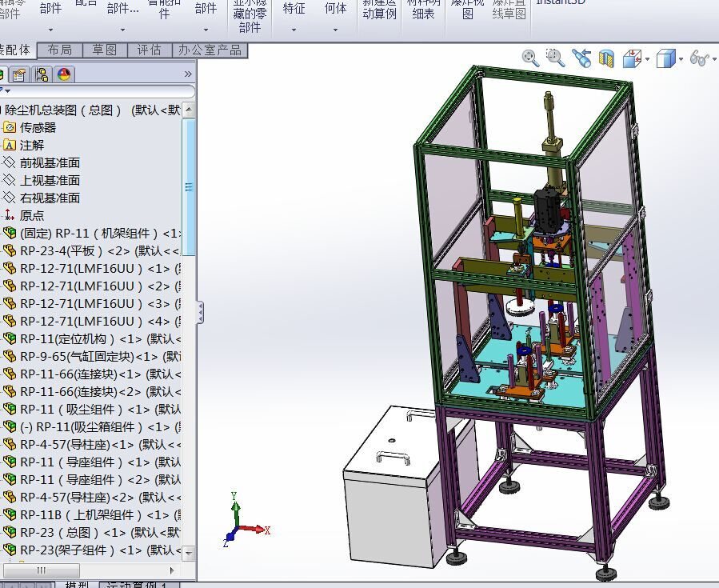The width and height of the screenshot is (719, 588).
Task: Click the Previous View icon
Action: tap(581, 58)
